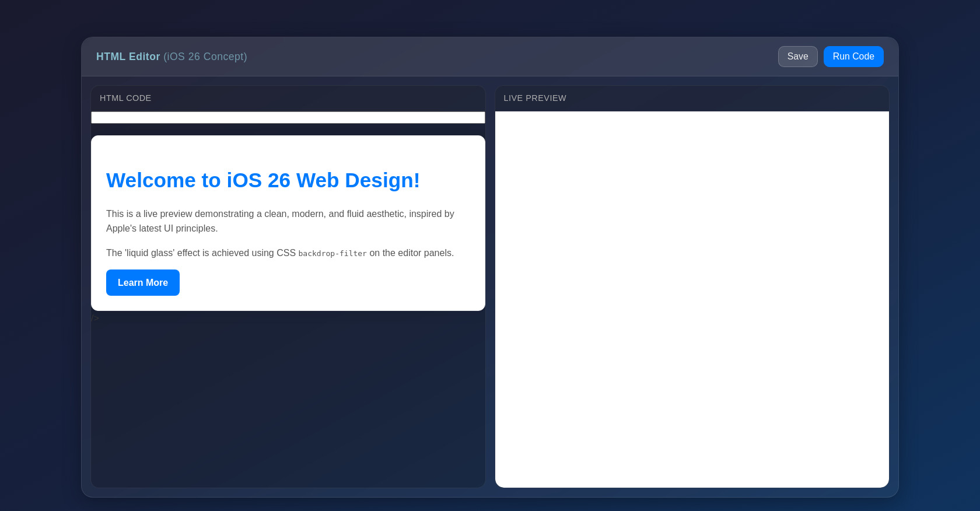
Task: Click the HTML Editor title text
Action: (128, 57)
